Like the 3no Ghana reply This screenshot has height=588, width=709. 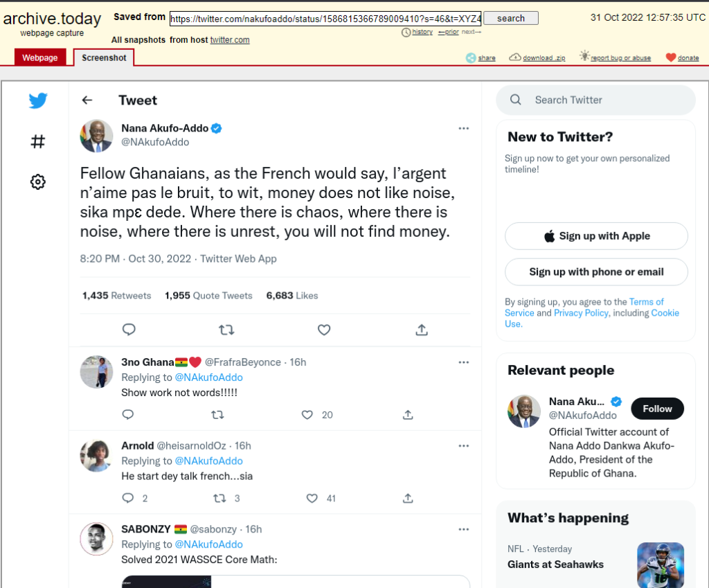pyautogui.click(x=307, y=415)
